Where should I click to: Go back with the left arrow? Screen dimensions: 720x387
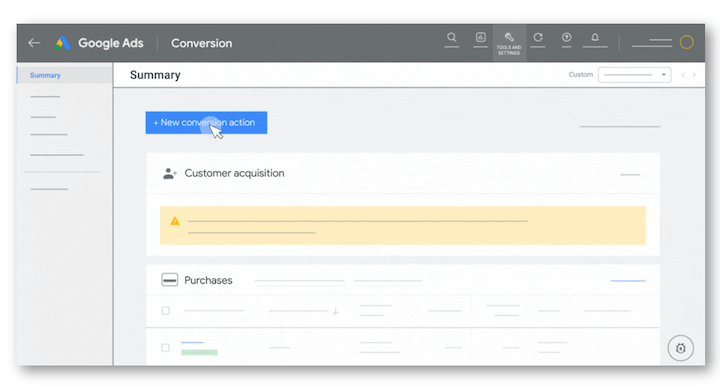coord(34,43)
